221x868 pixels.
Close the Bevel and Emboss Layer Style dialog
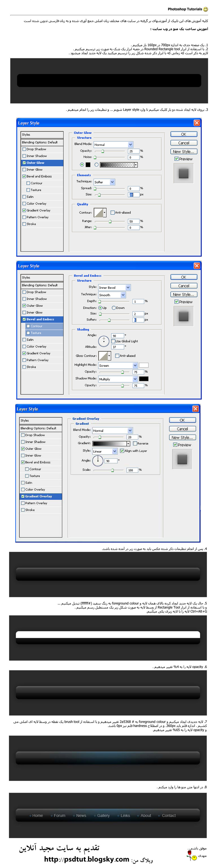[197, 266]
